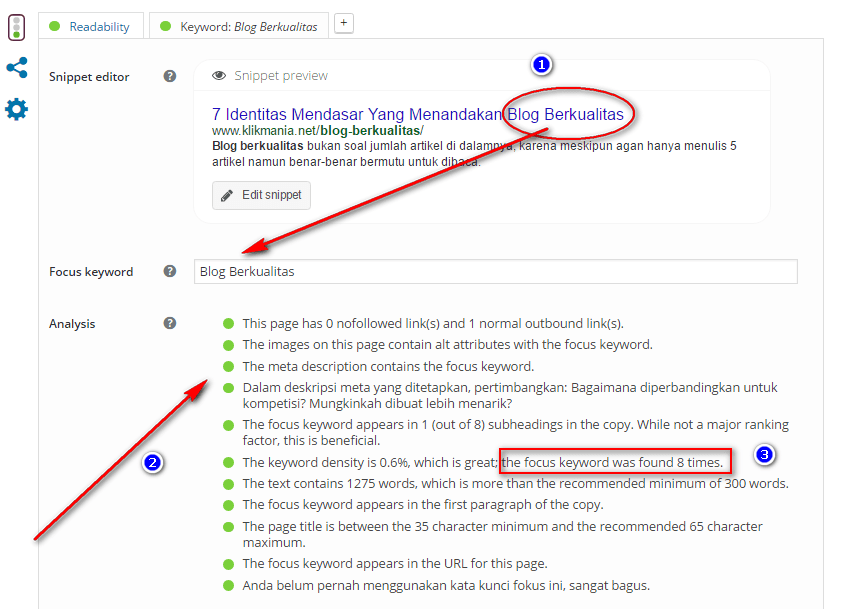Viewport: 843px width, 609px height.
Task: Click the traffic light SEO icon
Action: [17, 27]
